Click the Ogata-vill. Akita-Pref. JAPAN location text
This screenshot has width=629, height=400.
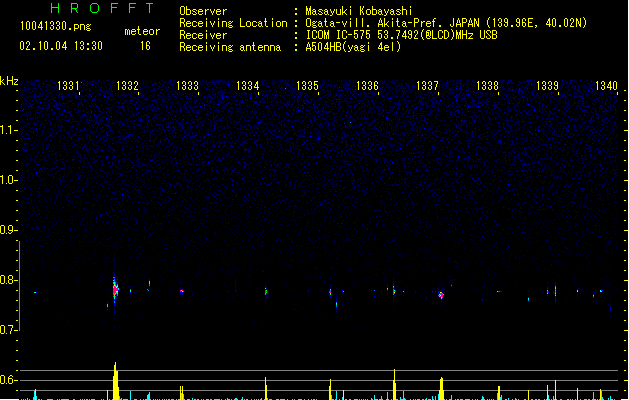point(446,23)
